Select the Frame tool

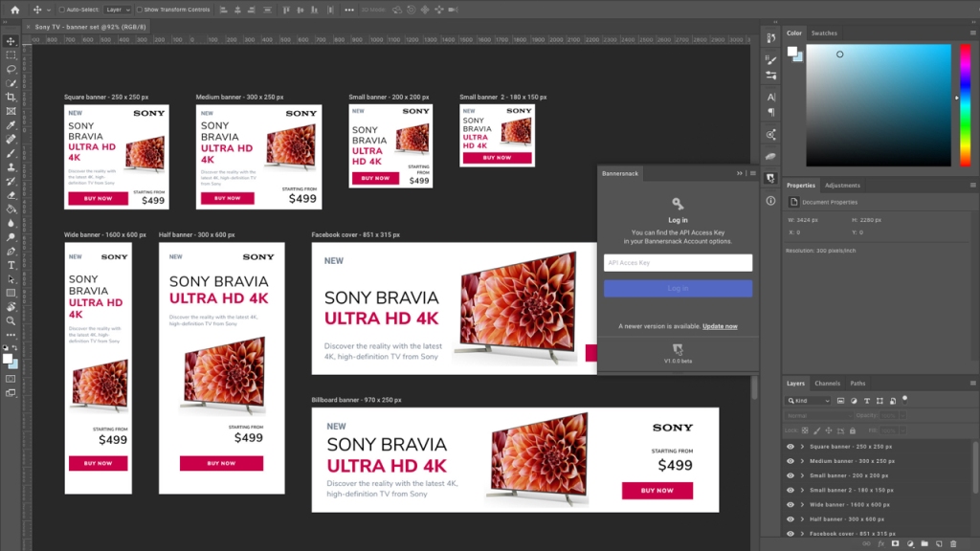tap(11, 111)
